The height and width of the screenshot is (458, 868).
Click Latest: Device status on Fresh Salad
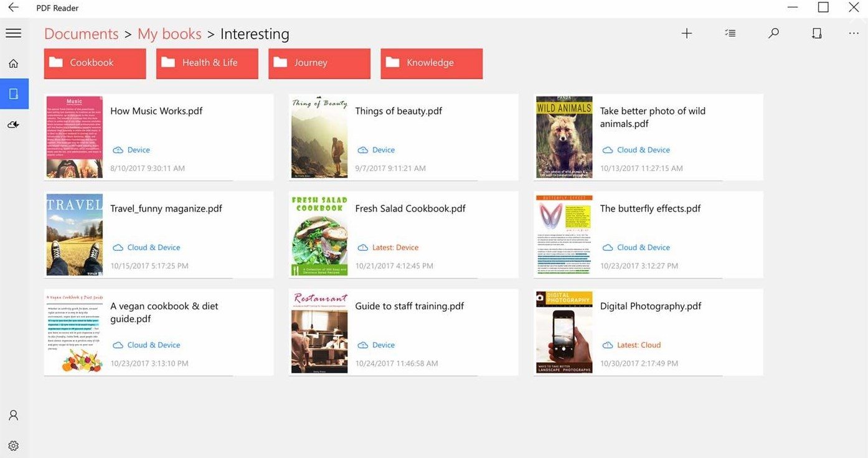click(x=395, y=248)
